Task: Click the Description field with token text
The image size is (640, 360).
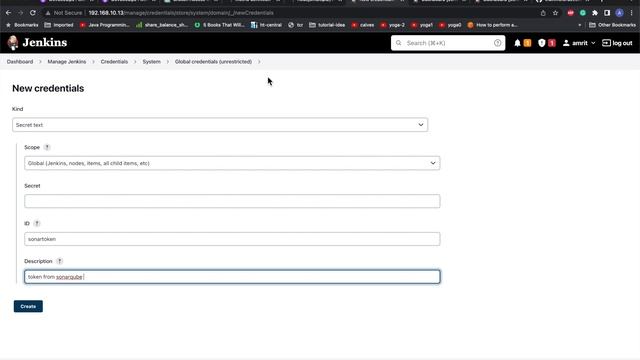Action: 232,277
